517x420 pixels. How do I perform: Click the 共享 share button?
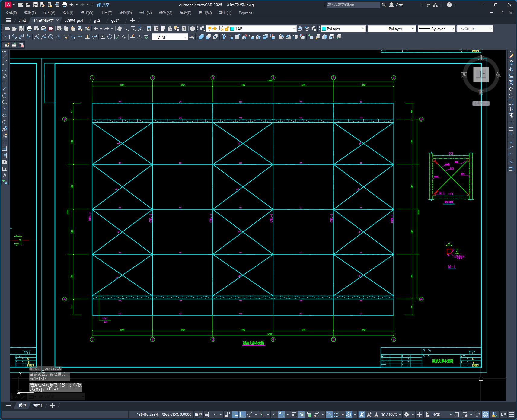103,5
